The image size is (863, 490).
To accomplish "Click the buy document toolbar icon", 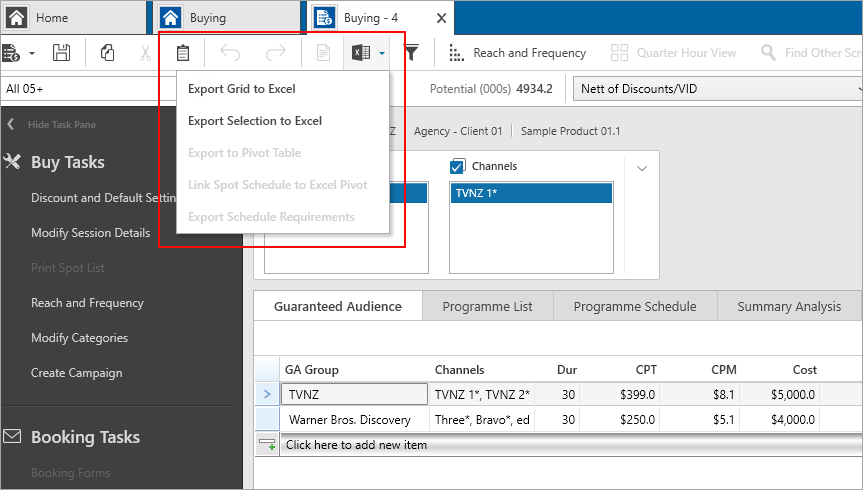I will pyautogui.click(x=11, y=53).
